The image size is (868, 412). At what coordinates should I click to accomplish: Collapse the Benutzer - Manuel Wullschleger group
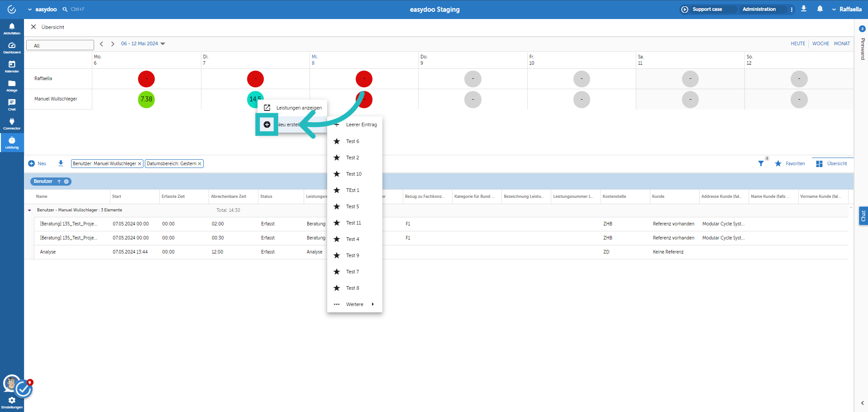point(30,210)
